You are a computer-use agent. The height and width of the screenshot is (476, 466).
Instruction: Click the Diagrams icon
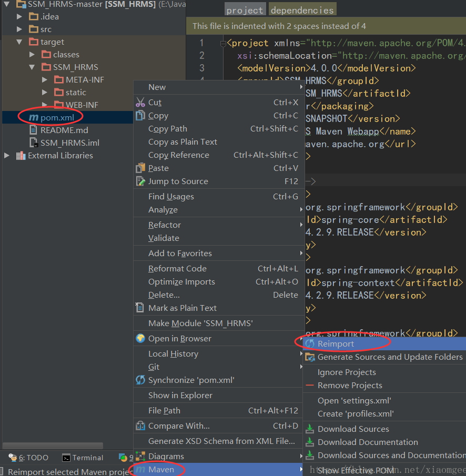point(140,456)
